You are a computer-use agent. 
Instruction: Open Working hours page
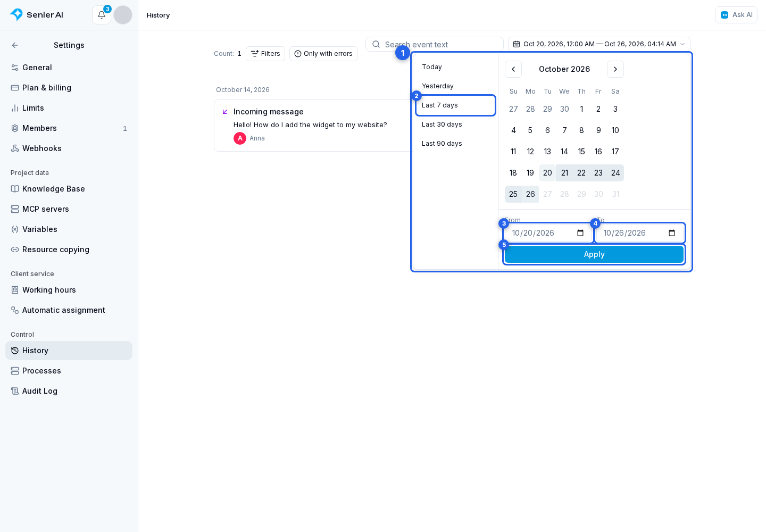pos(69,290)
